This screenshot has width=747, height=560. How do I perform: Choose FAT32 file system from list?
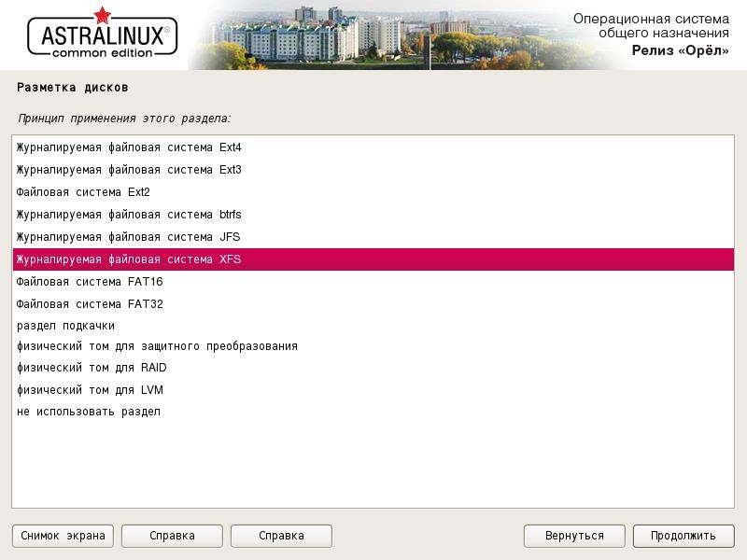tap(90, 304)
